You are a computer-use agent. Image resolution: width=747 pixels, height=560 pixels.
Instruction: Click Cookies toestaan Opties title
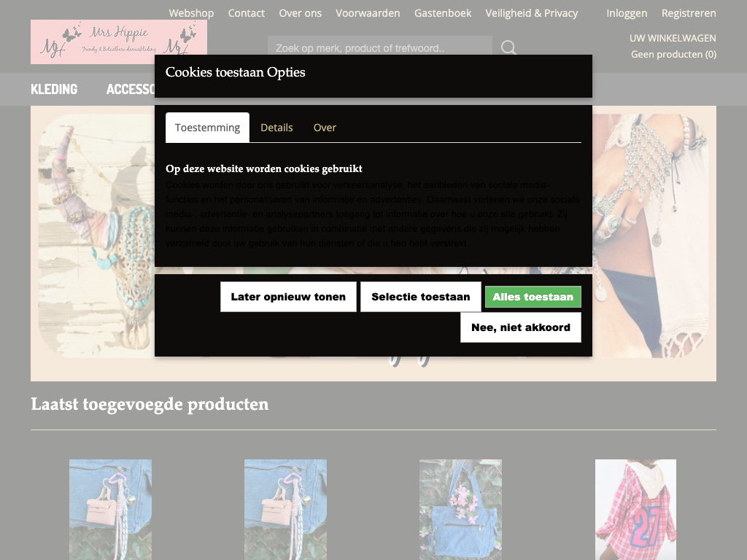pyautogui.click(x=236, y=72)
